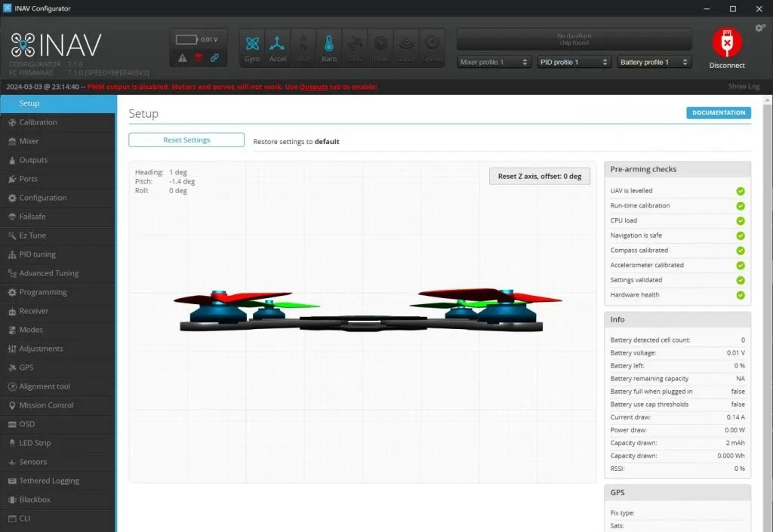This screenshot has height=532, width=773.
Task: Expand the Mixer profile 1 dropdown
Action: (x=494, y=62)
